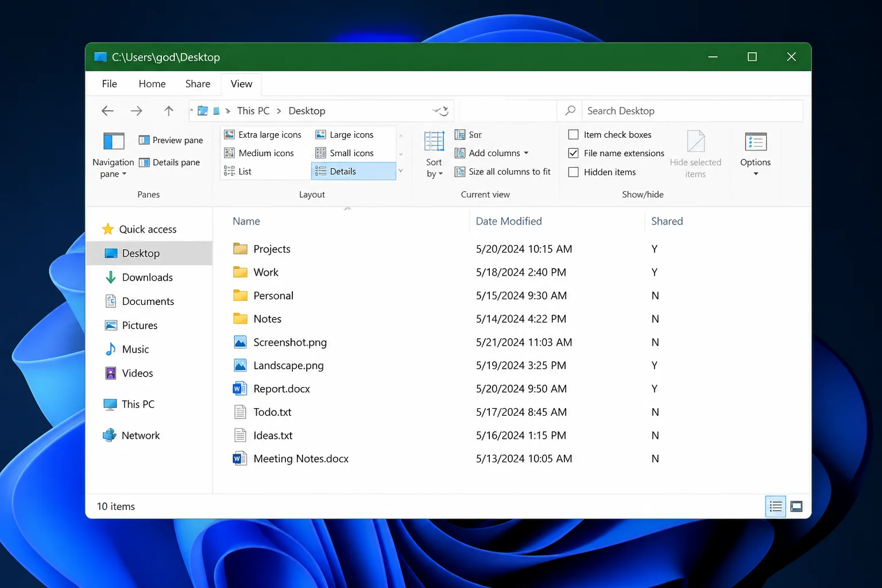Click the search magnifier icon
This screenshot has height=588, width=882.
570,110
